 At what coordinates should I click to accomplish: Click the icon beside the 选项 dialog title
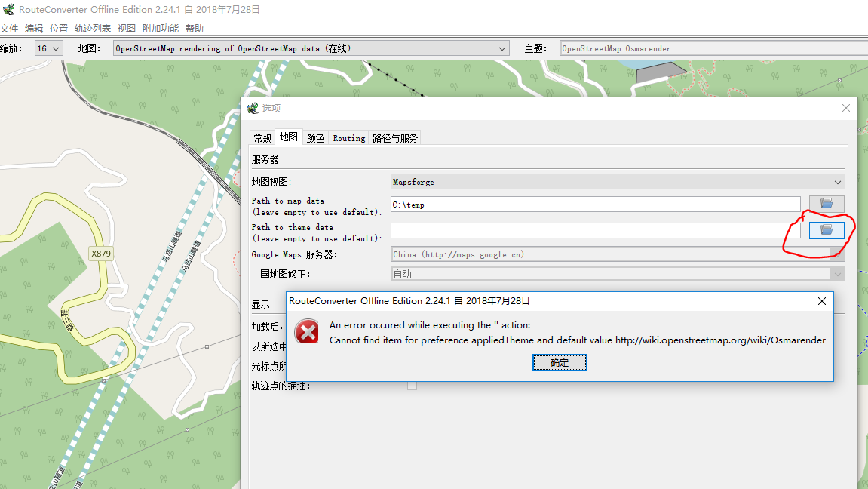click(x=253, y=109)
